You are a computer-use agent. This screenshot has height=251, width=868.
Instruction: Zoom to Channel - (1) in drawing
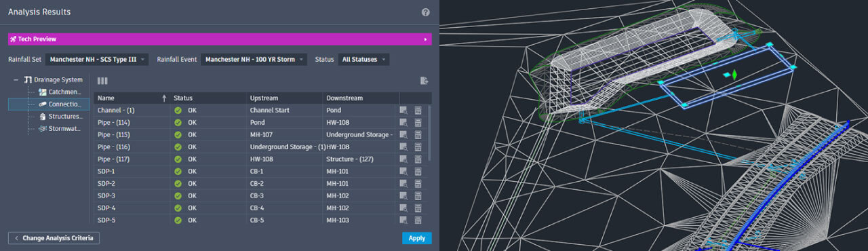(x=404, y=110)
